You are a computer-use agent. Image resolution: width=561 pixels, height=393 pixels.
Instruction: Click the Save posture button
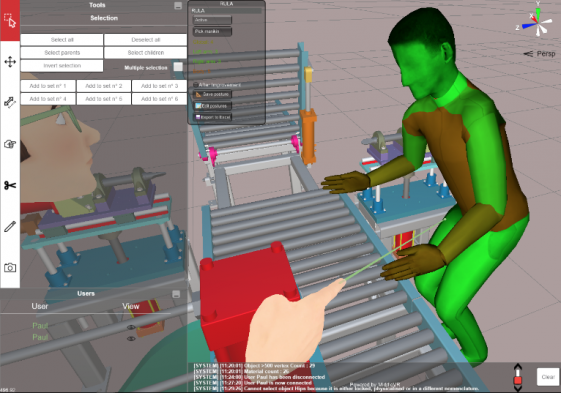point(212,94)
